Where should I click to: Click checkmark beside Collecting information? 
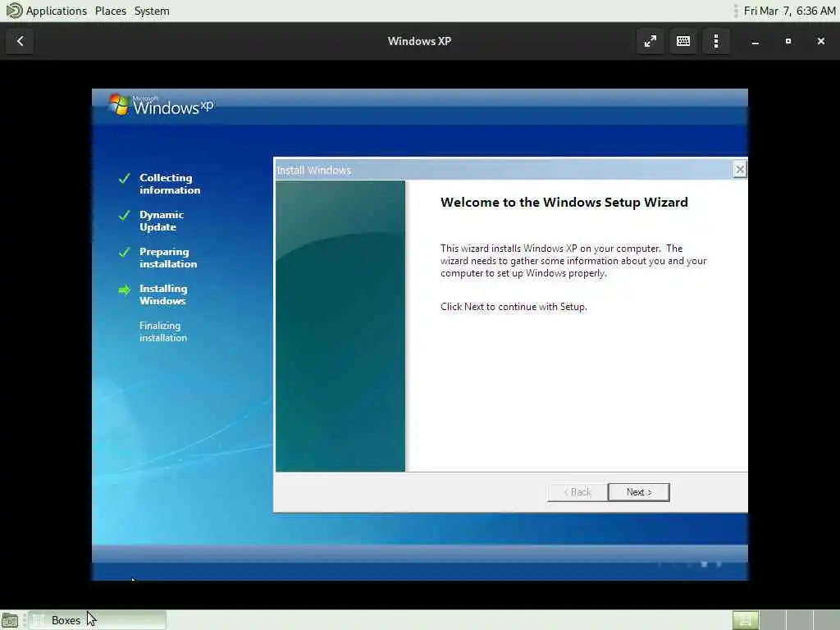[x=125, y=178]
